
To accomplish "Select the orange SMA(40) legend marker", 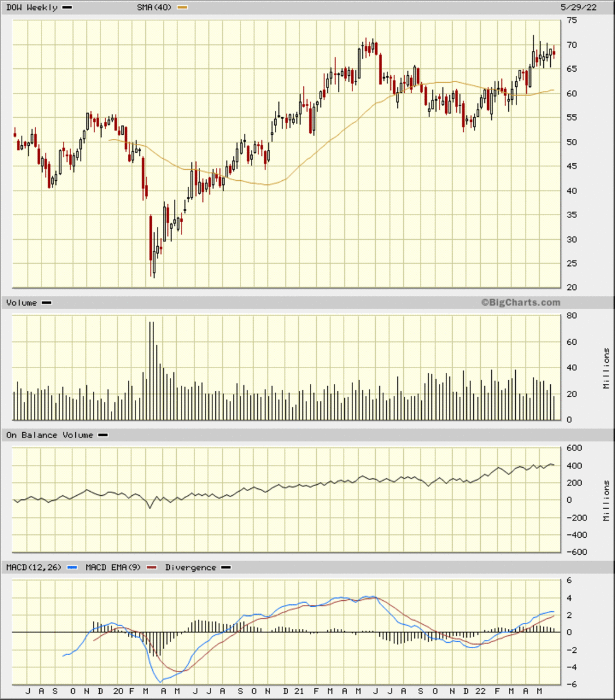I will (x=183, y=8).
